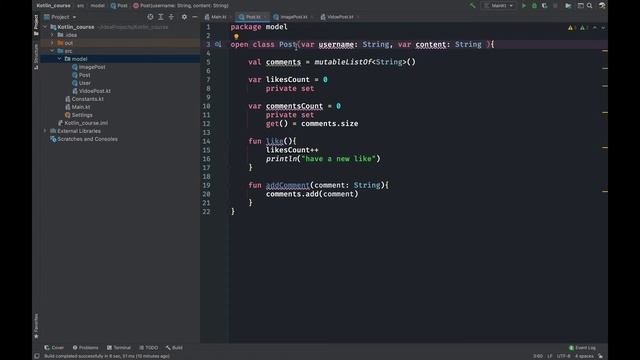Viewport: 640px width, 360px height.
Task: Expand External Libraries node
Action: click(45, 131)
